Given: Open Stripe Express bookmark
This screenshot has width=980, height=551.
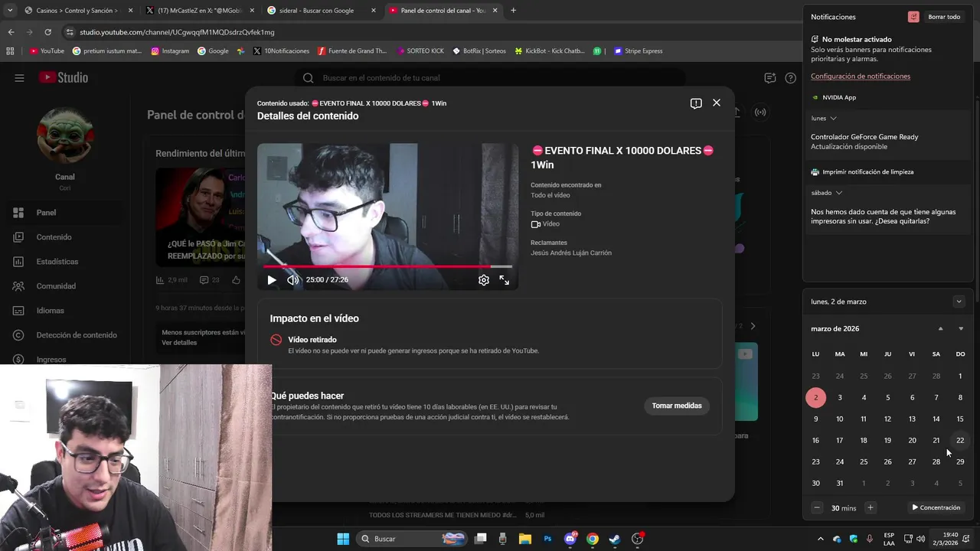Looking at the screenshot, I should click(x=638, y=51).
